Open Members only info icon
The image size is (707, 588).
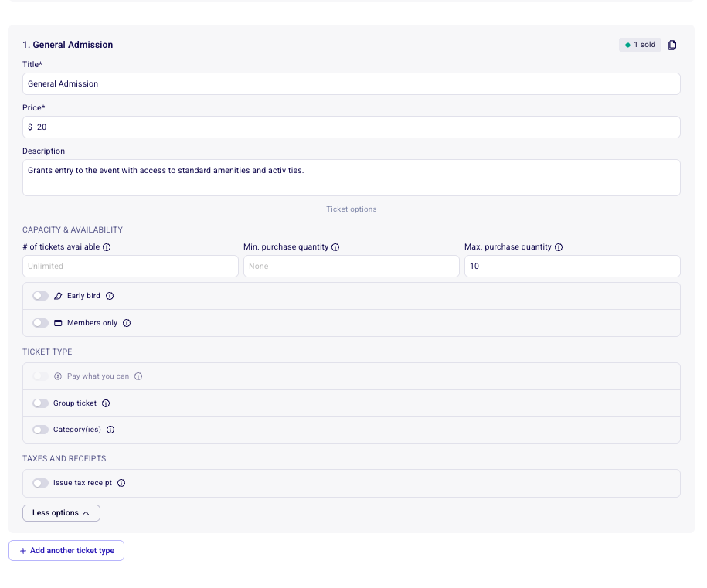click(x=127, y=323)
